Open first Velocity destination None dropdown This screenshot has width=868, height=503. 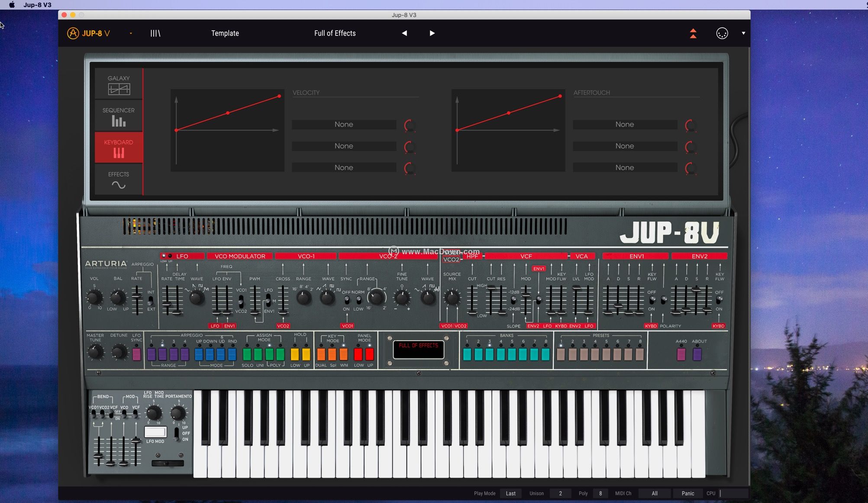coord(344,125)
